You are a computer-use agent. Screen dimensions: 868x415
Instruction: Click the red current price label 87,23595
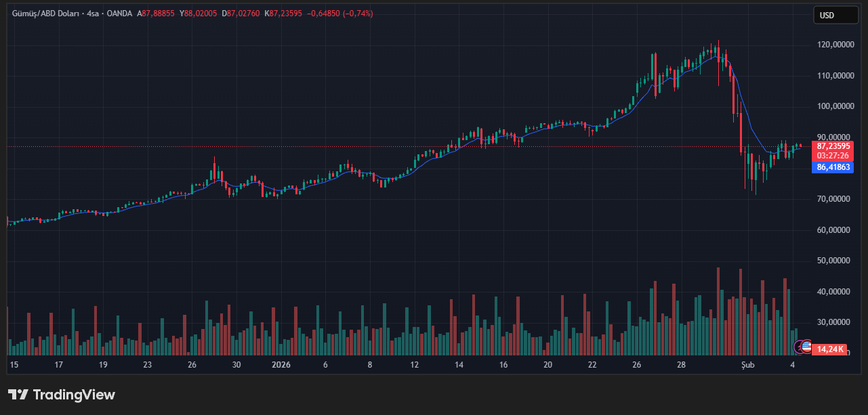click(833, 146)
